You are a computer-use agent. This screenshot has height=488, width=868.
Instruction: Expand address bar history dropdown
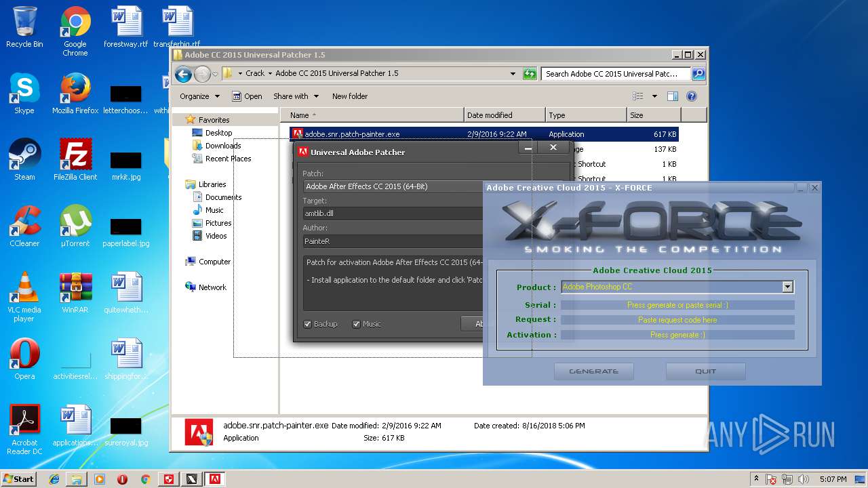tap(513, 74)
